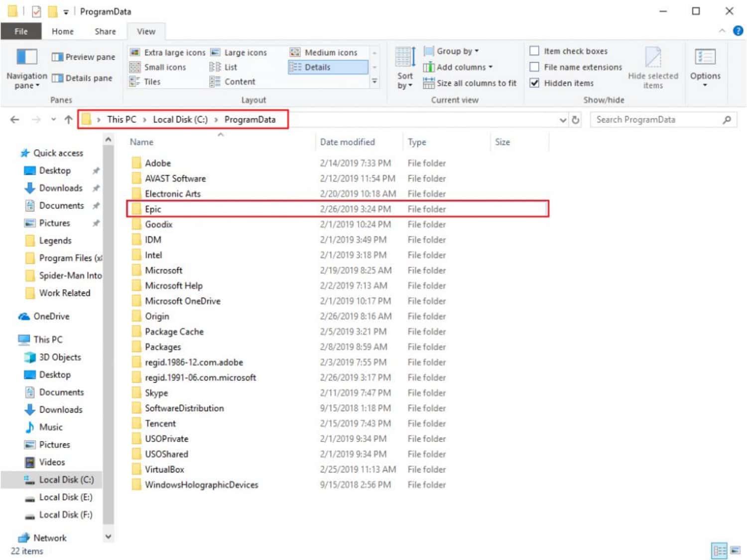Select the VirtualBox folder
Viewport: 747px width, 560px height.
338,469
